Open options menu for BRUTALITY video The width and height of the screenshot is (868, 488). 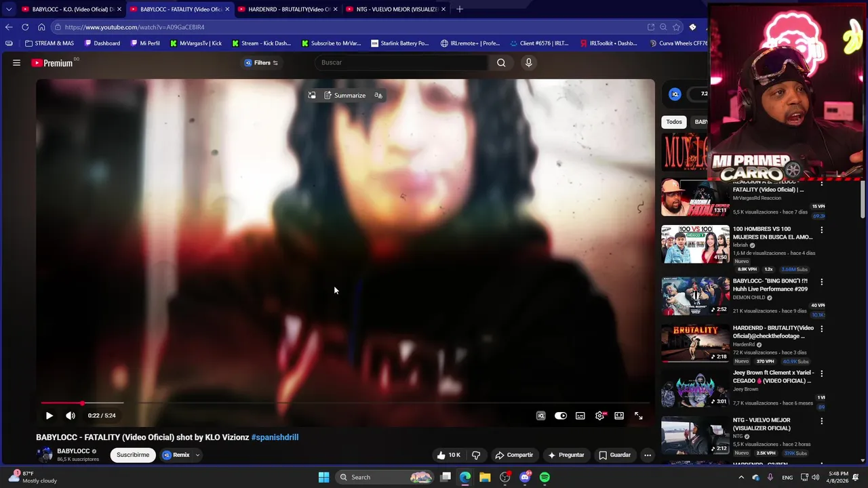click(822, 329)
